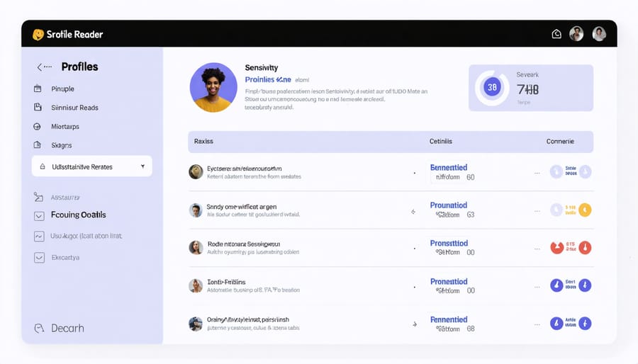The image size is (638, 364).
Task: Click the Pinuple sidebar icon
Action: 38,89
